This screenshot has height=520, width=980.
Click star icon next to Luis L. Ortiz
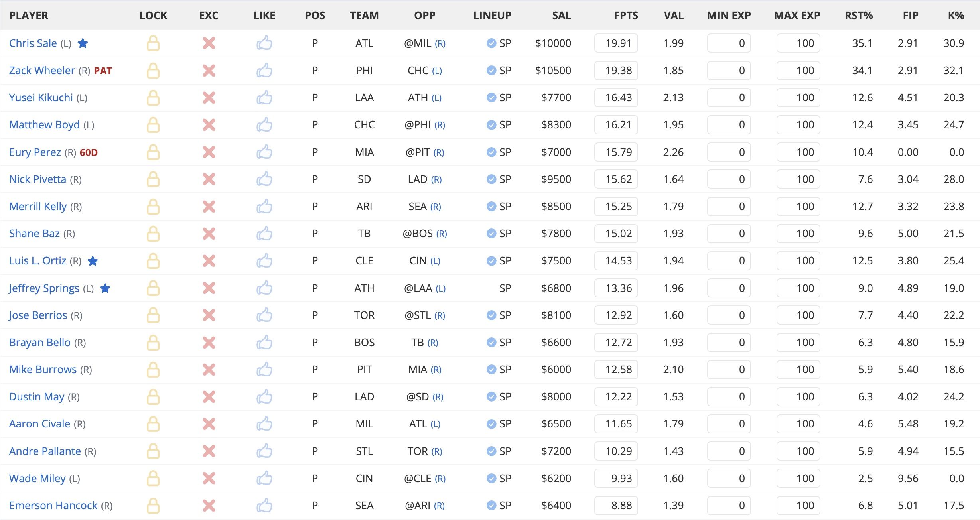click(93, 261)
